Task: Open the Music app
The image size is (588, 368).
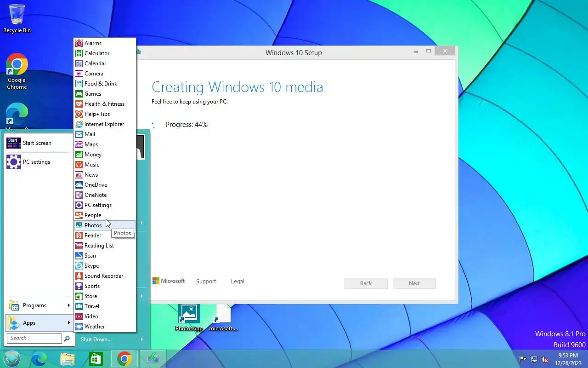Action: point(105,165)
